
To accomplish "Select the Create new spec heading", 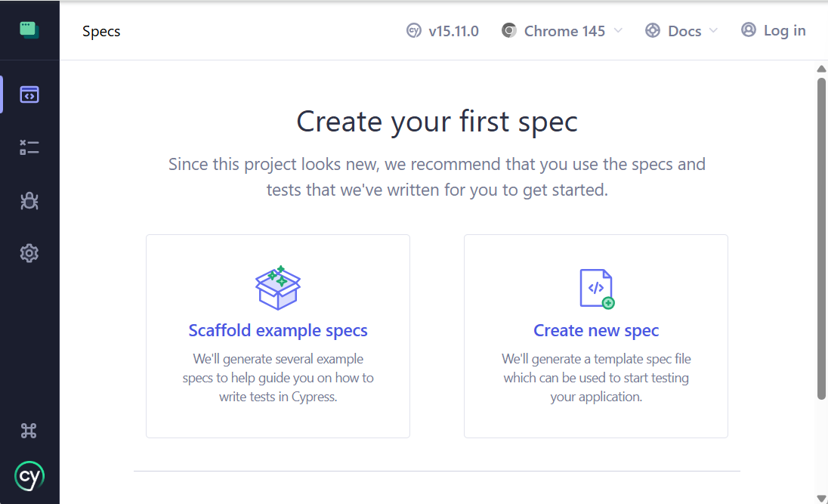I will pos(596,330).
